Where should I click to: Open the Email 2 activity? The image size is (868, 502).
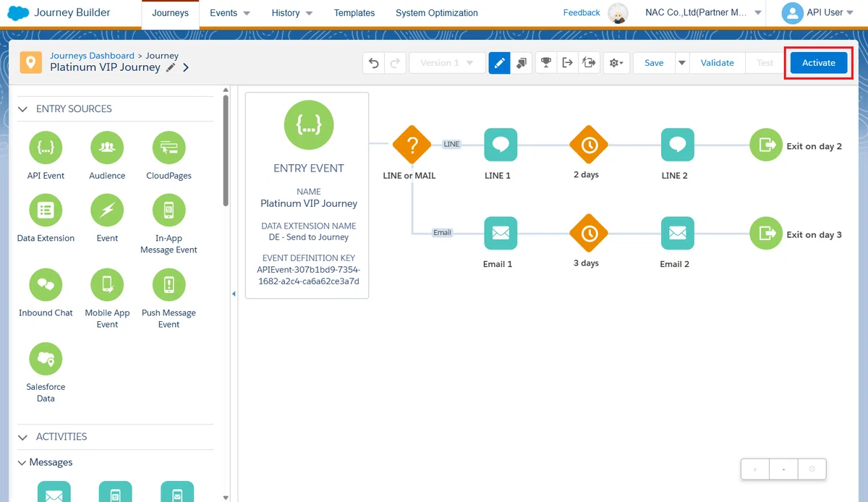point(678,233)
